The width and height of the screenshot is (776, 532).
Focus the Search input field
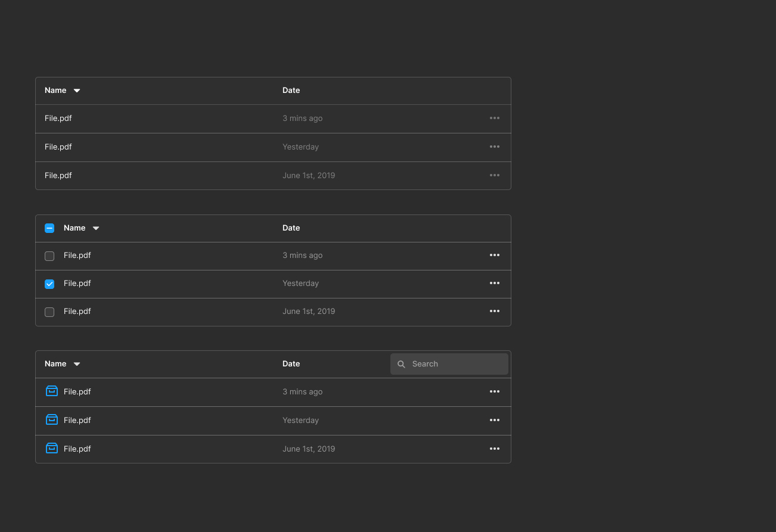click(449, 364)
